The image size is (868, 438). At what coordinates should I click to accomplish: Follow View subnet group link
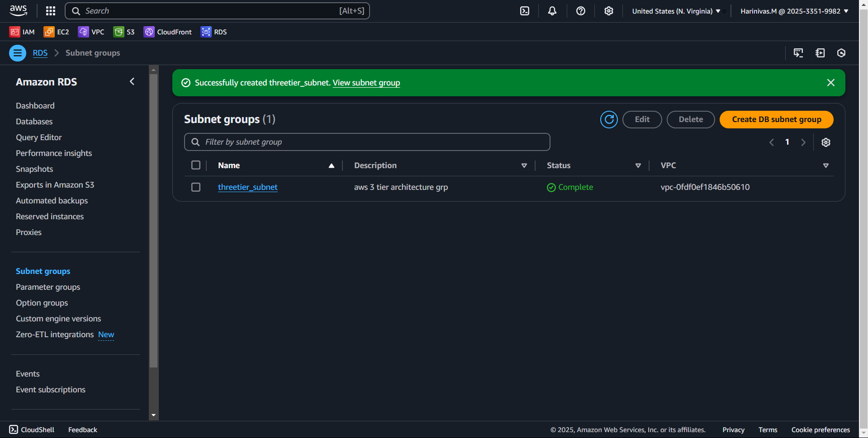tap(366, 83)
